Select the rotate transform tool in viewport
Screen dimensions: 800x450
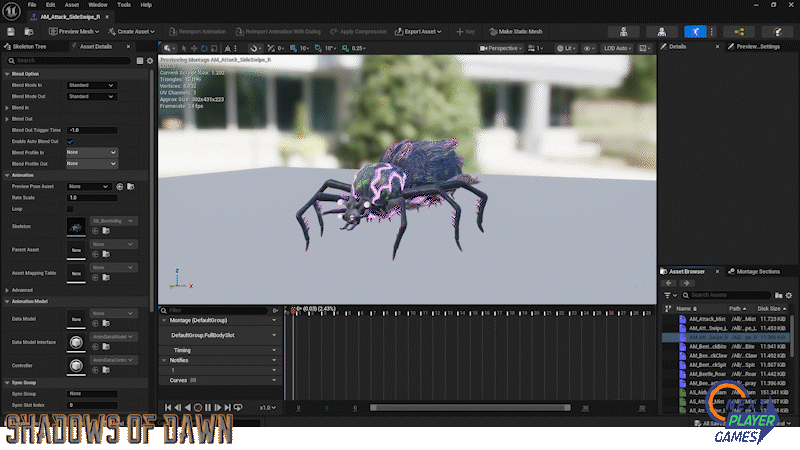204,48
